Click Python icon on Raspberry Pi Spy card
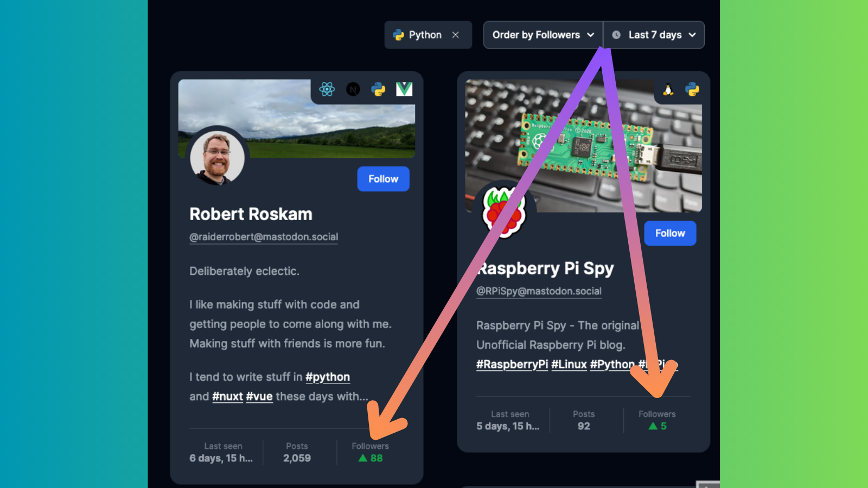Image resolution: width=868 pixels, height=488 pixels. coord(692,89)
